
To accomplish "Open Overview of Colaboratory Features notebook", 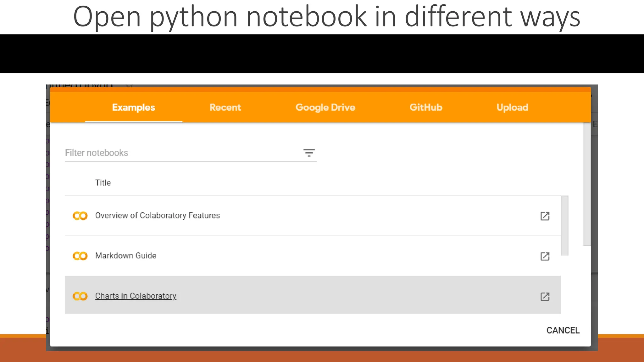I will [158, 216].
